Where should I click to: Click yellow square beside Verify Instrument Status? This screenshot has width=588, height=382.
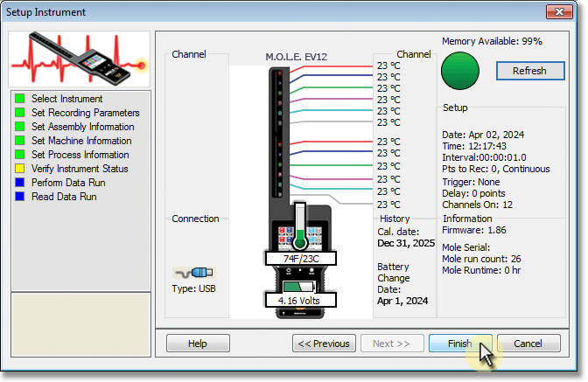tap(20, 169)
